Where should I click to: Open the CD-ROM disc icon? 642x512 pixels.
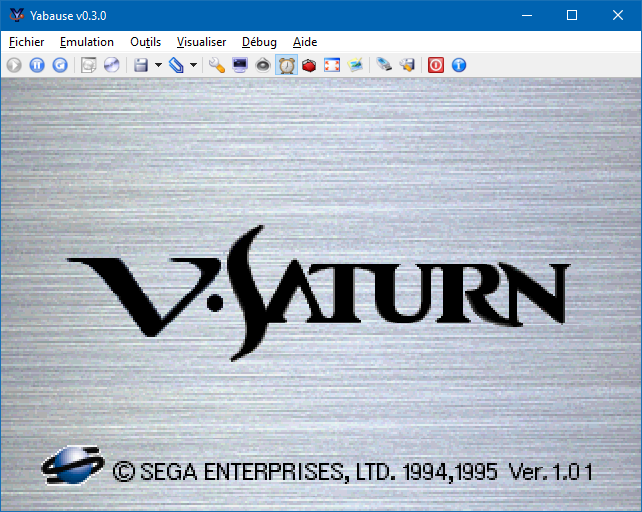pos(111,65)
